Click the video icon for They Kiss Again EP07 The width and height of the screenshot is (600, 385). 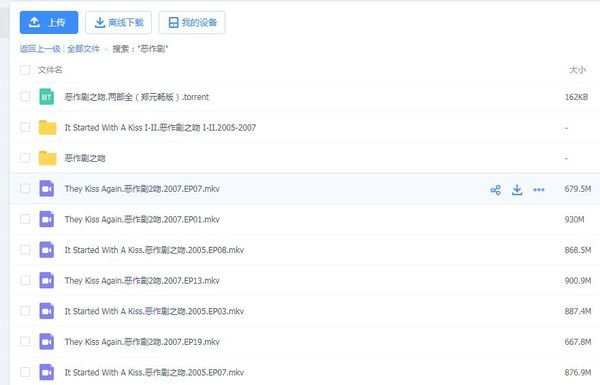[x=47, y=189]
